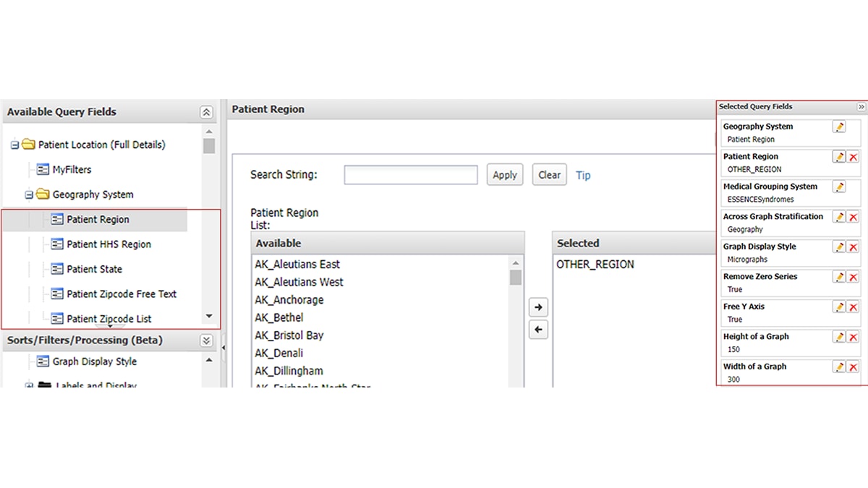Move selected region to Selected list arrow

coord(537,307)
